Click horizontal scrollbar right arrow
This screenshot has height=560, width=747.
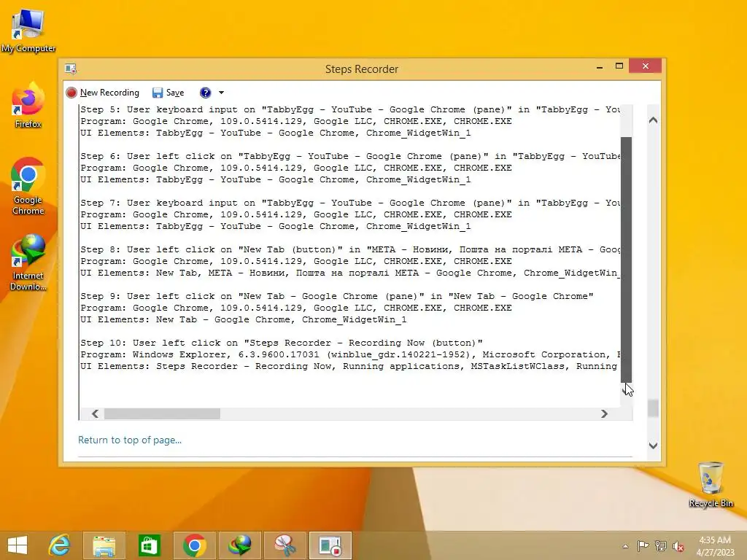coord(604,414)
